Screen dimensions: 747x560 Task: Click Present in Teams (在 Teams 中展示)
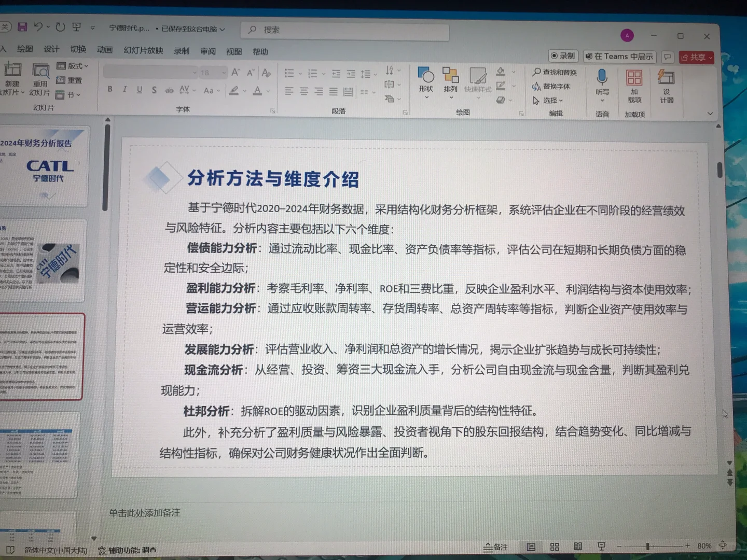tap(619, 56)
